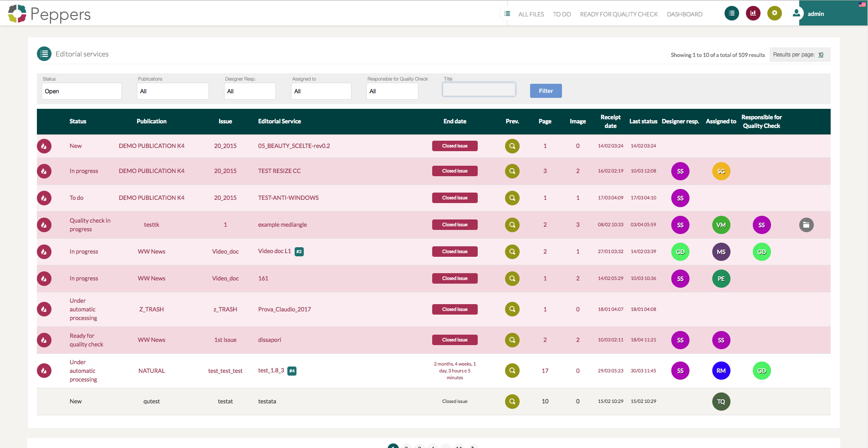This screenshot has height=448, width=868.
Task: Expand Responsible for Quality Check dropdown
Action: pyautogui.click(x=392, y=91)
